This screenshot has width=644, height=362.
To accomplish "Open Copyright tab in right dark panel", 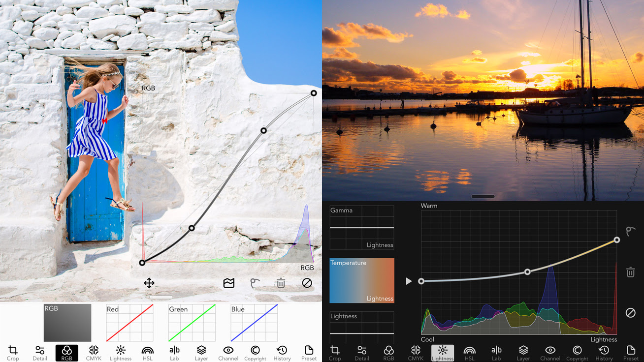I will pyautogui.click(x=577, y=353).
